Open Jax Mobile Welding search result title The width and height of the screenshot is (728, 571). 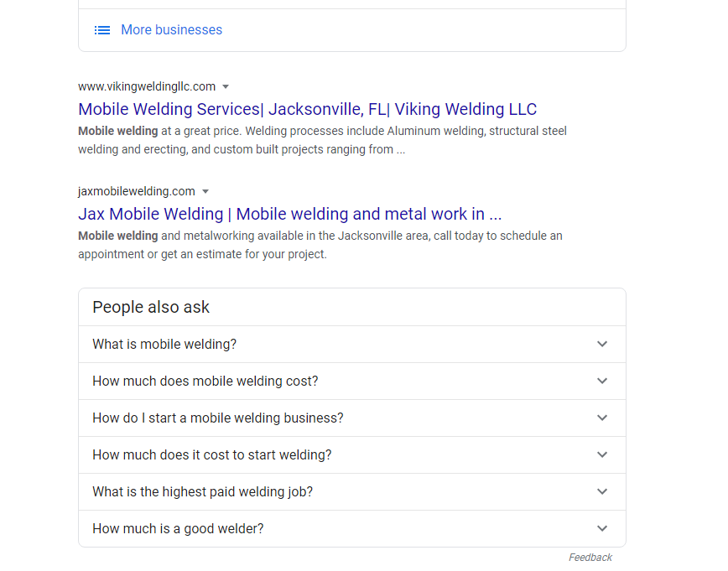[x=289, y=214]
